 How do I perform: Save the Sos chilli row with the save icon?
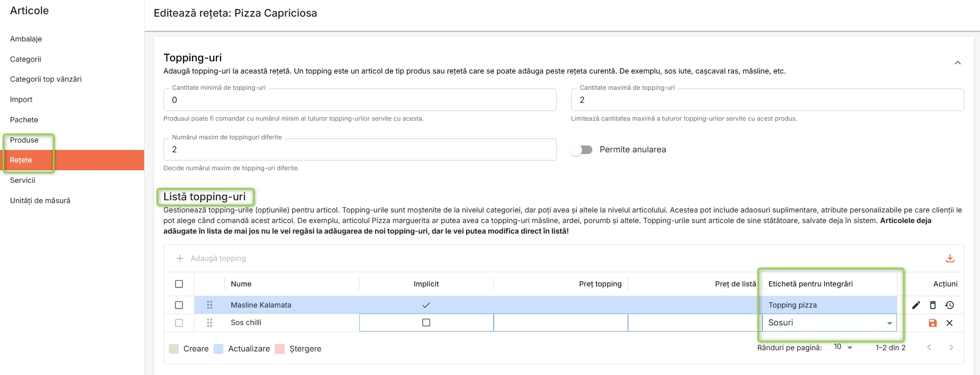click(933, 323)
